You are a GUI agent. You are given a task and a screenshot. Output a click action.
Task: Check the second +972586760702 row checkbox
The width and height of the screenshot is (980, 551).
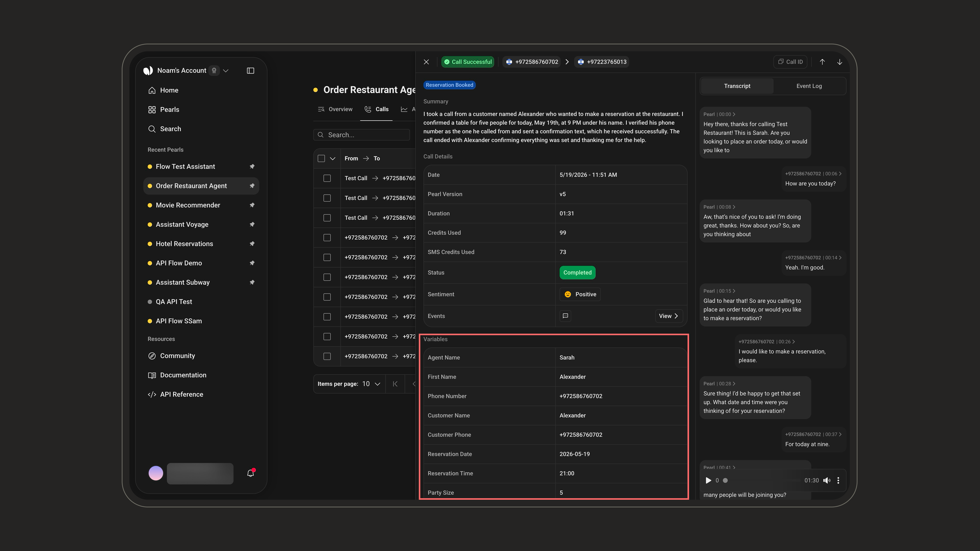327,258
